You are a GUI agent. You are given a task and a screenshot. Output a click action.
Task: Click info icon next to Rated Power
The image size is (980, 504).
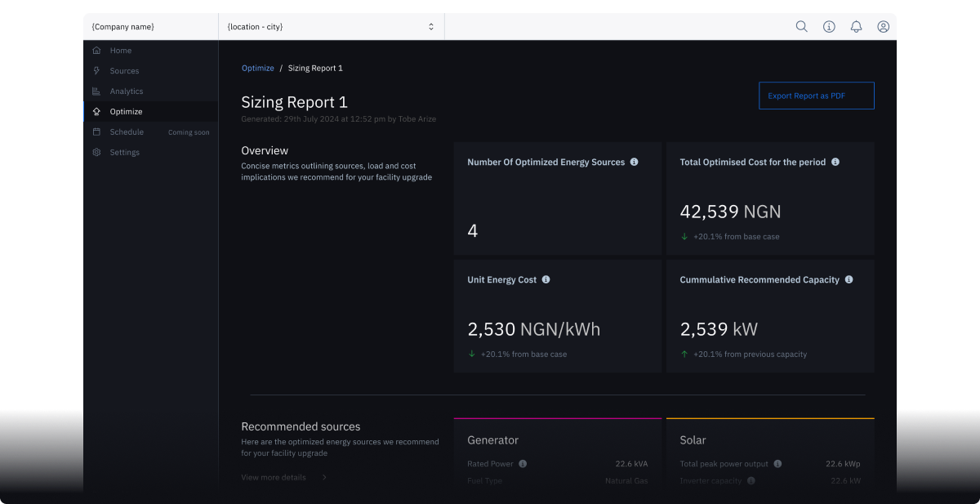(523, 463)
